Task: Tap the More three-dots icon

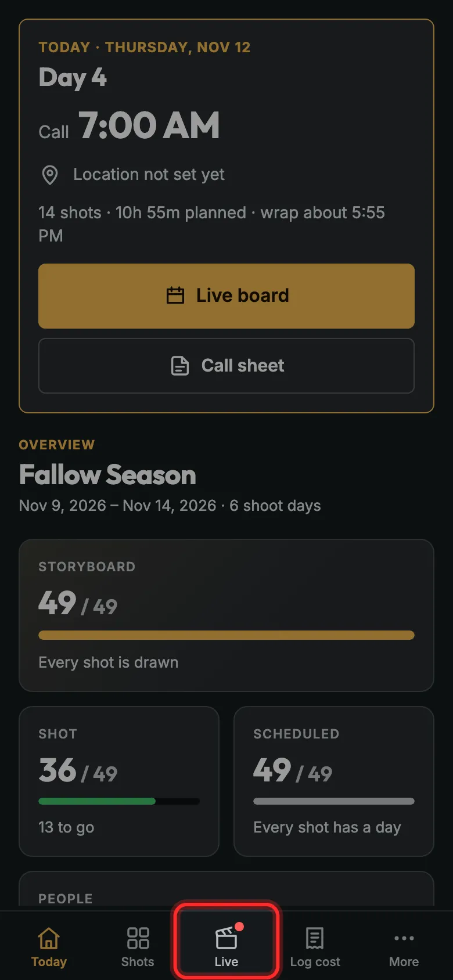Action: click(x=404, y=938)
